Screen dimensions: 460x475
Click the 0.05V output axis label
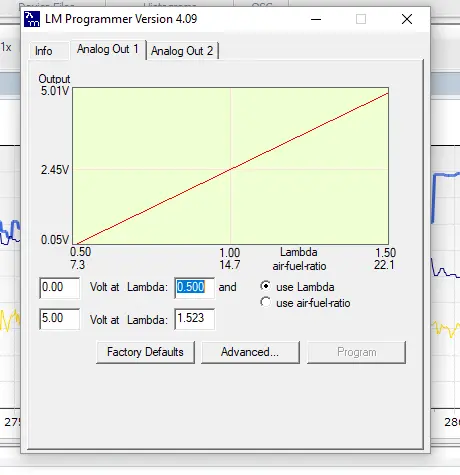click(55, 240)
